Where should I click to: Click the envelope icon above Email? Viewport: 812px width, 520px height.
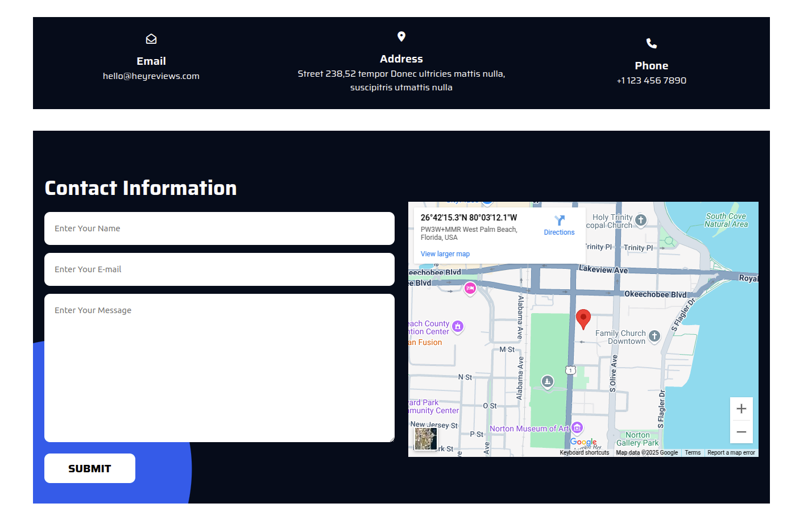(151, 39)
